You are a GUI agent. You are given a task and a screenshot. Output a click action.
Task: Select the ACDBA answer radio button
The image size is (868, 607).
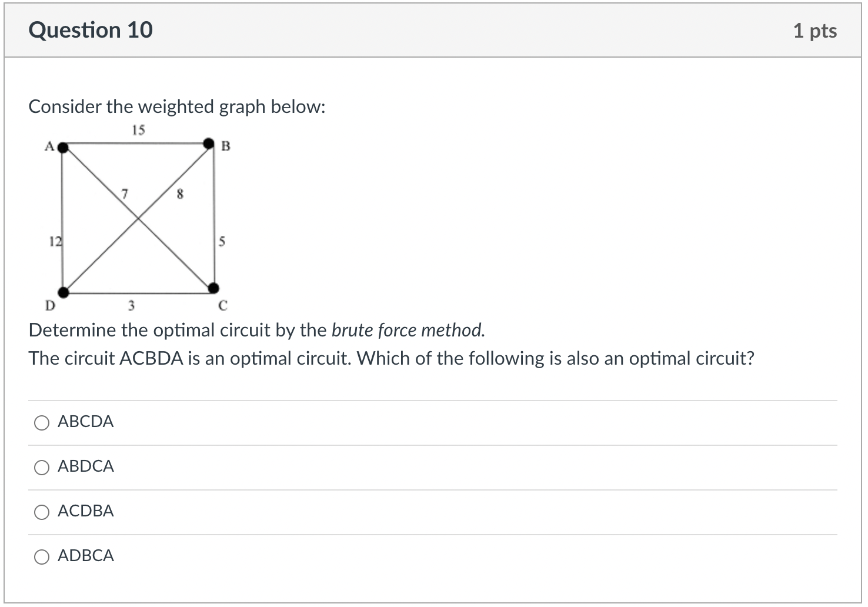(41, 512)
